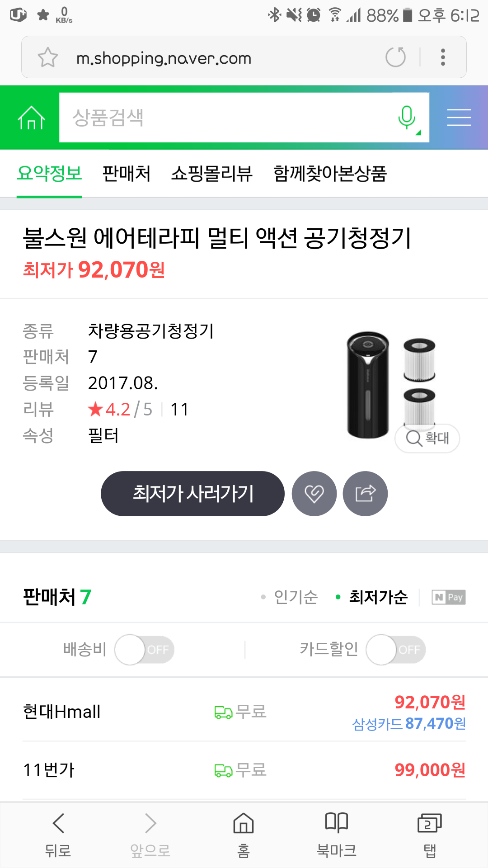The height and width of the screenshot is (868, 488).
Task: Tap the heart wishlist icon button
Action: pyautogui.click(x=314, y=494)
